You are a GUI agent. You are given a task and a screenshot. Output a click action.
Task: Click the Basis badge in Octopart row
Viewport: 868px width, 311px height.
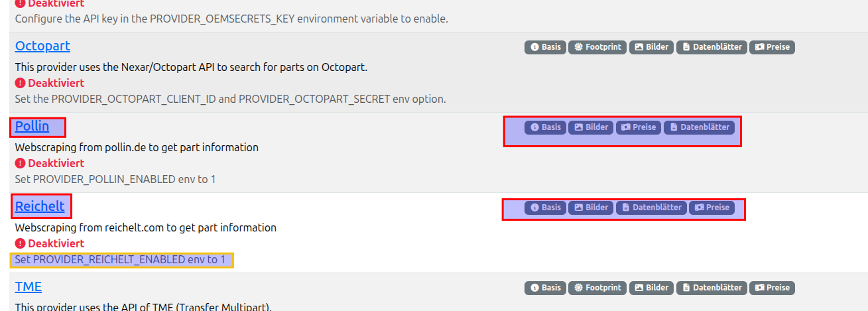(x=546, y=47)
